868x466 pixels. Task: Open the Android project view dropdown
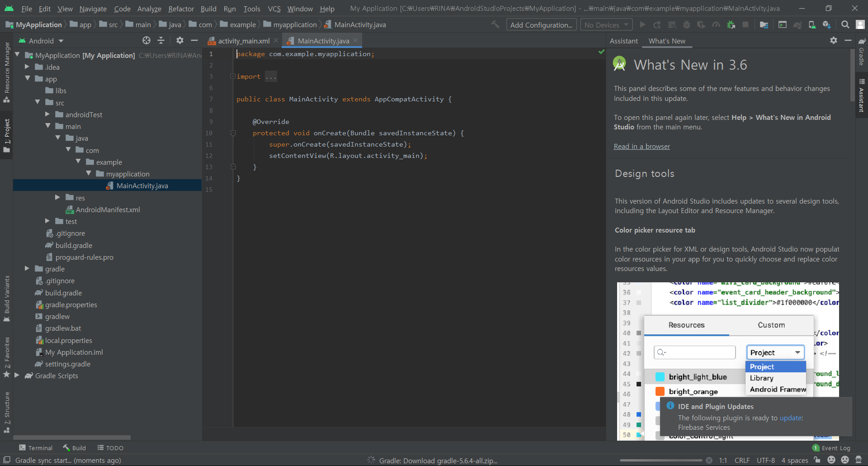click(41, 41)
